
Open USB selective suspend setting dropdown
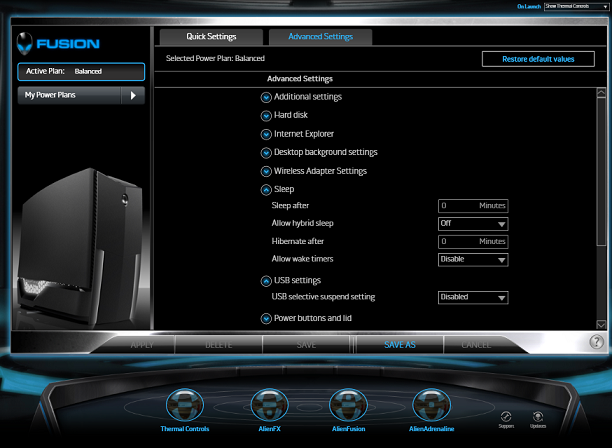(x=473, y=297)
